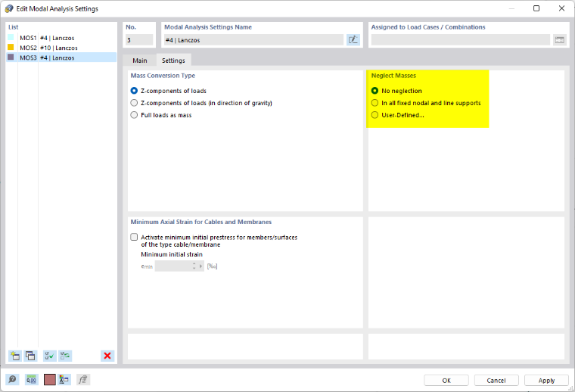Click the Cancel button
This screenshot has width=575, height=392.
pyautogui.click(x=496, y=380)
